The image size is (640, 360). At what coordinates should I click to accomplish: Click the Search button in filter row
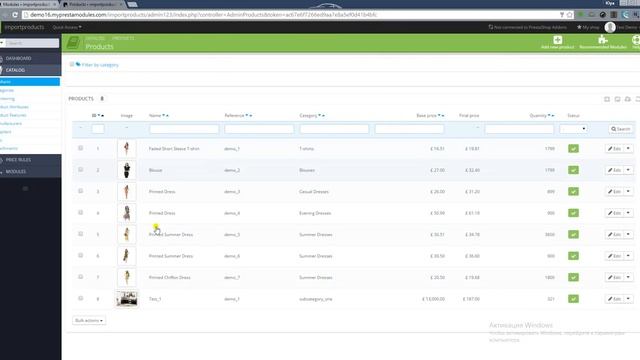620,129
